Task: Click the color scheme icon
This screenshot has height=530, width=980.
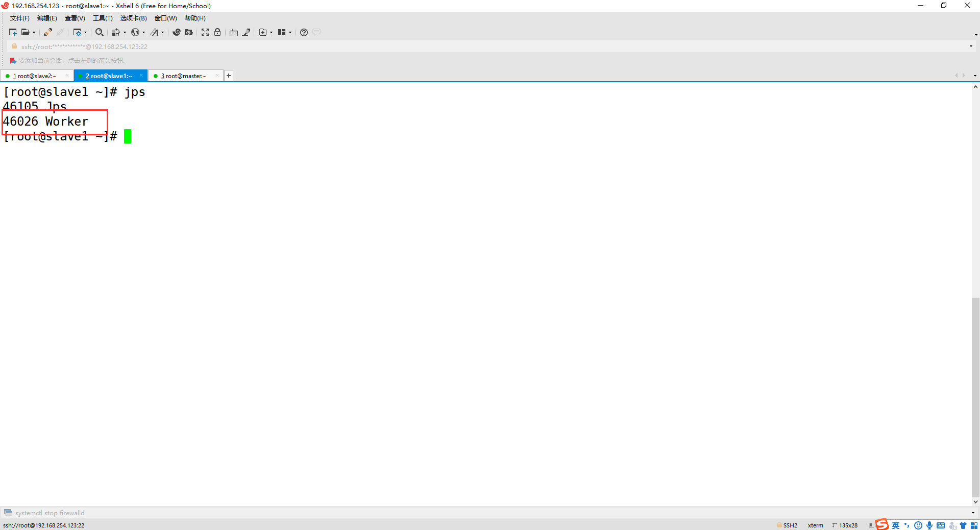Action: (116, 32)
